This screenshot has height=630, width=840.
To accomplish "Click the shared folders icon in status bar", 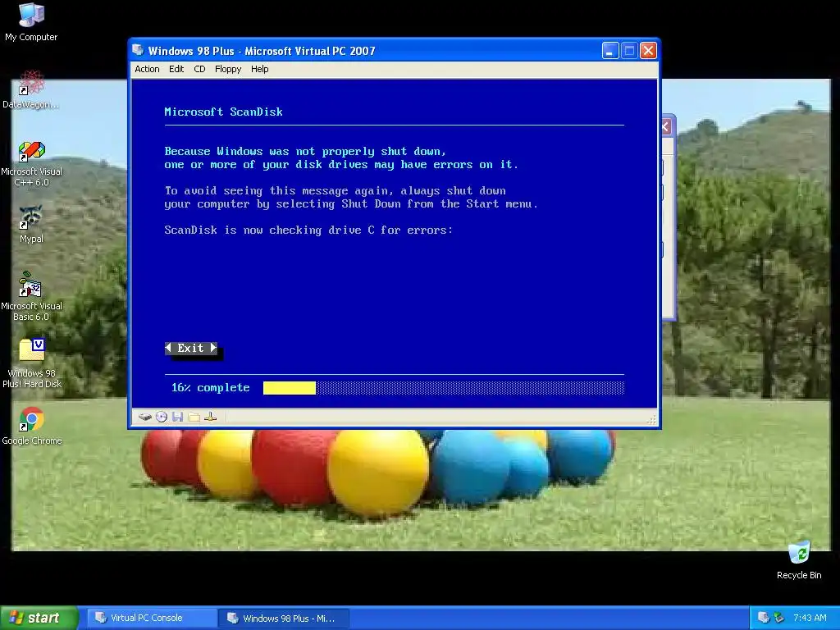I will click(x=194, y=417).
